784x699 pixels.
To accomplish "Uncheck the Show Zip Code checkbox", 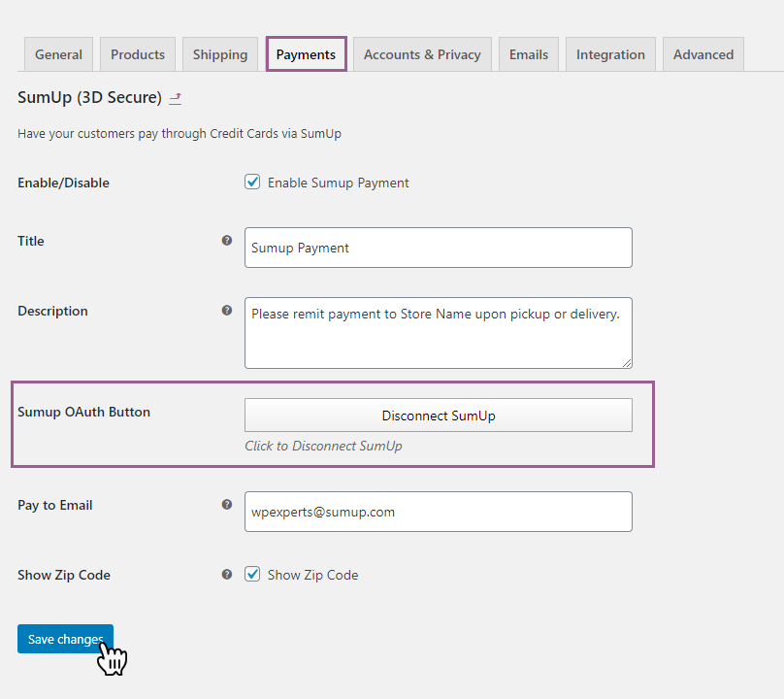I will (252, 575).
